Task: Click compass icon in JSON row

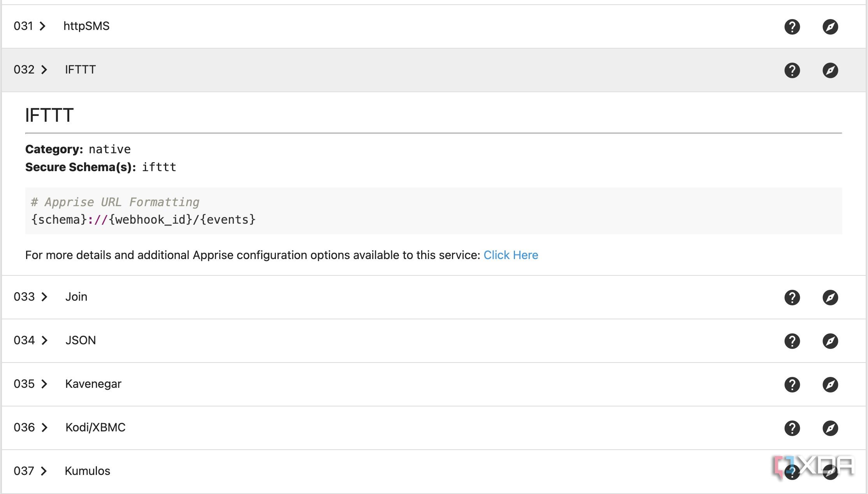Action: (x=830, y=341)
